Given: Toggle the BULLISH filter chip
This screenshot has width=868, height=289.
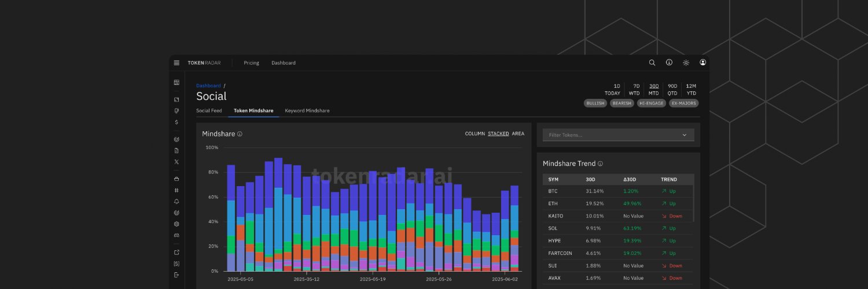Looking at the screenshot, I should tap(595, 103).
